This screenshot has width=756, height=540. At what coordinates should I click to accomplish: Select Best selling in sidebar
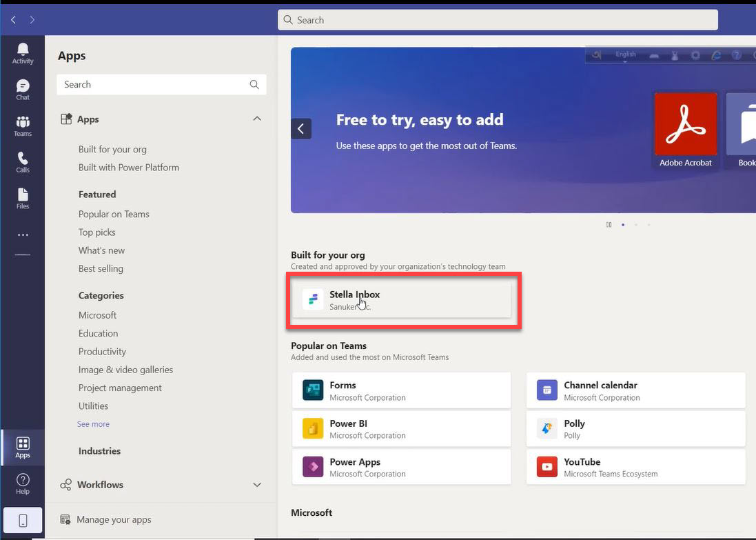[x=101, y=269]
